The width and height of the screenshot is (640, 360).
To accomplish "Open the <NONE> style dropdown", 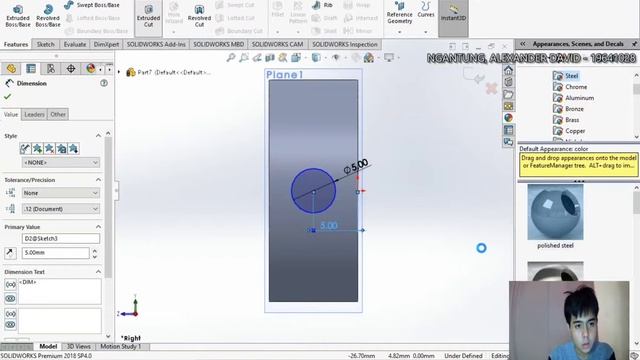I will (60, 162).
